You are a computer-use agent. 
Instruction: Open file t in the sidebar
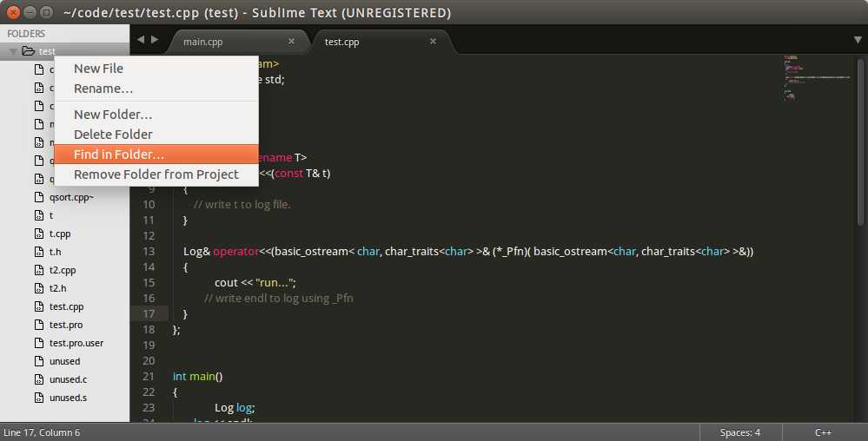coord(51,215)
